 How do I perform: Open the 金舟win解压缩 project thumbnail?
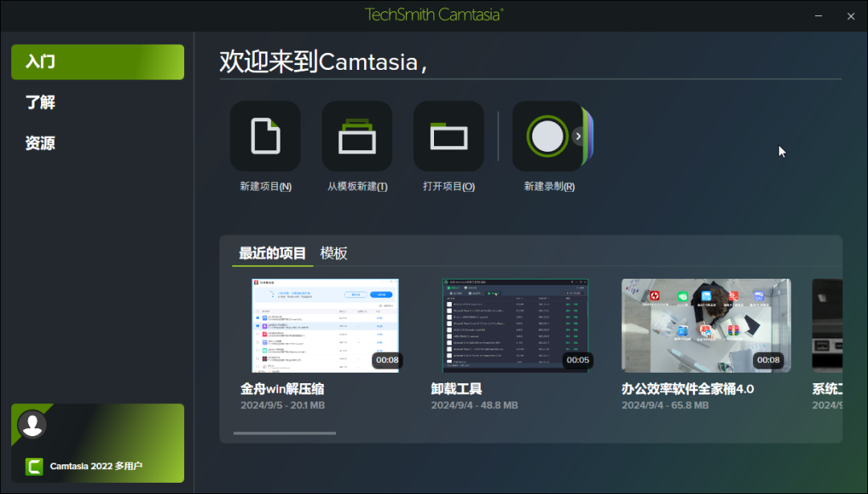click(x=325, y=325)
